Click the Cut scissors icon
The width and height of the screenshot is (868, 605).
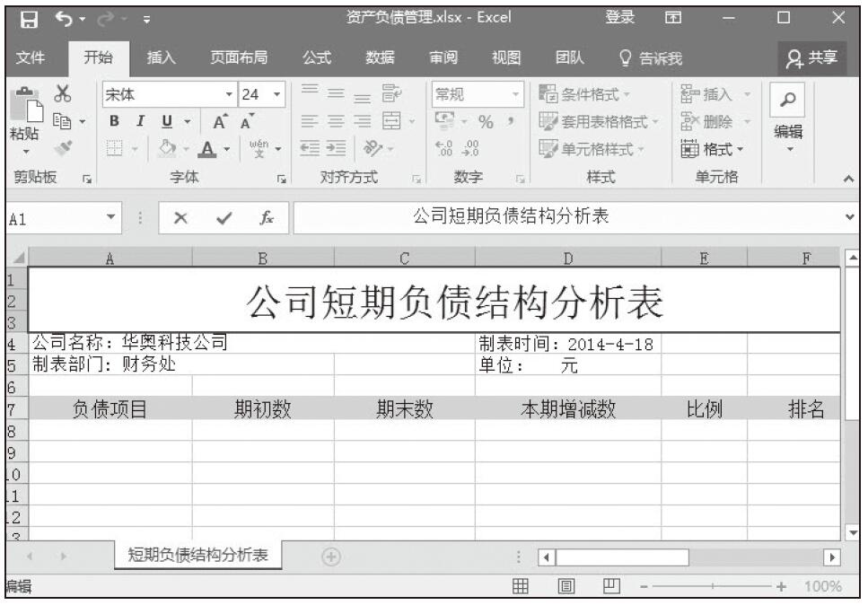pyautogui.click(x=63, y=95)
